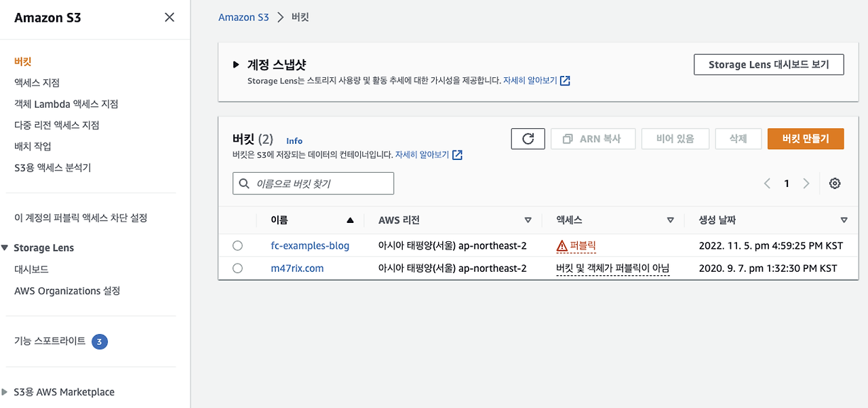Select the m47rix.com bucket radio button

(x=237, y=268)
